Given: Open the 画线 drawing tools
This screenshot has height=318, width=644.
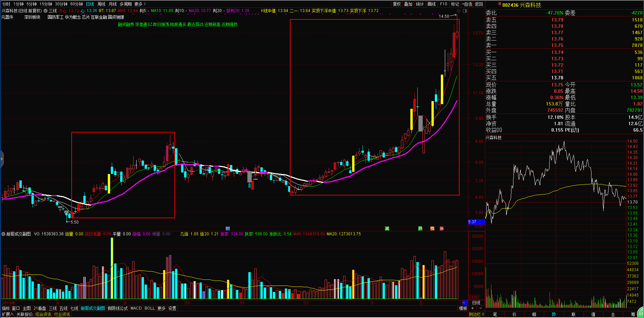Looking at the screenshot, I should click(x=432, y=4).
